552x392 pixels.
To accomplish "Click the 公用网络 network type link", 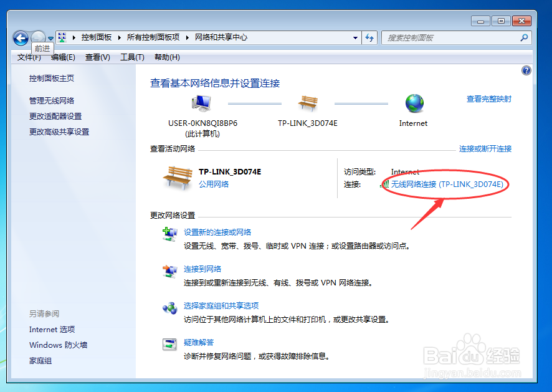I will (214, 184).
